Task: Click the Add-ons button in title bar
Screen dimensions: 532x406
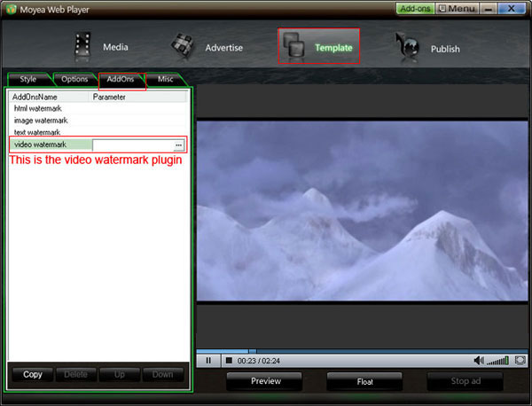Action: (415, 9)
